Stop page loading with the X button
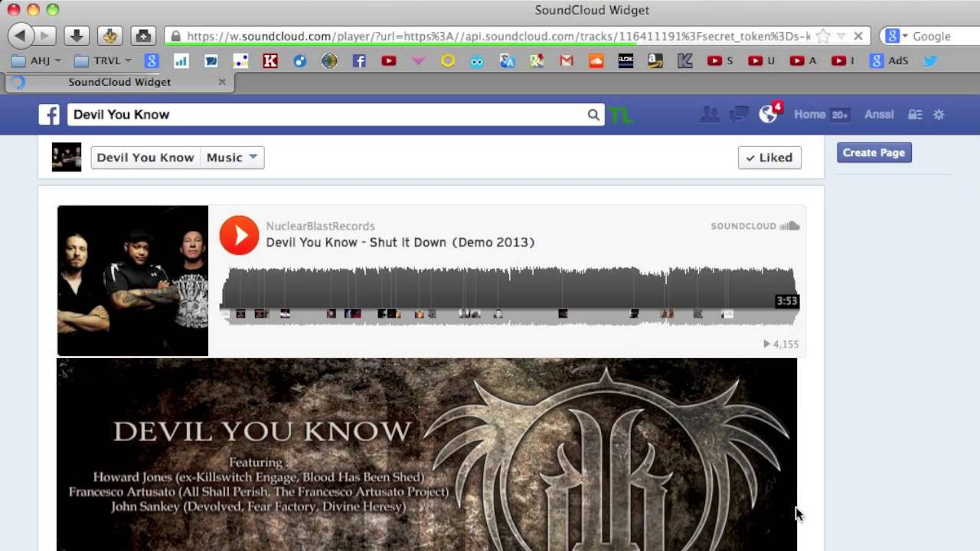 pyautogui.click(x=858, y=36)
